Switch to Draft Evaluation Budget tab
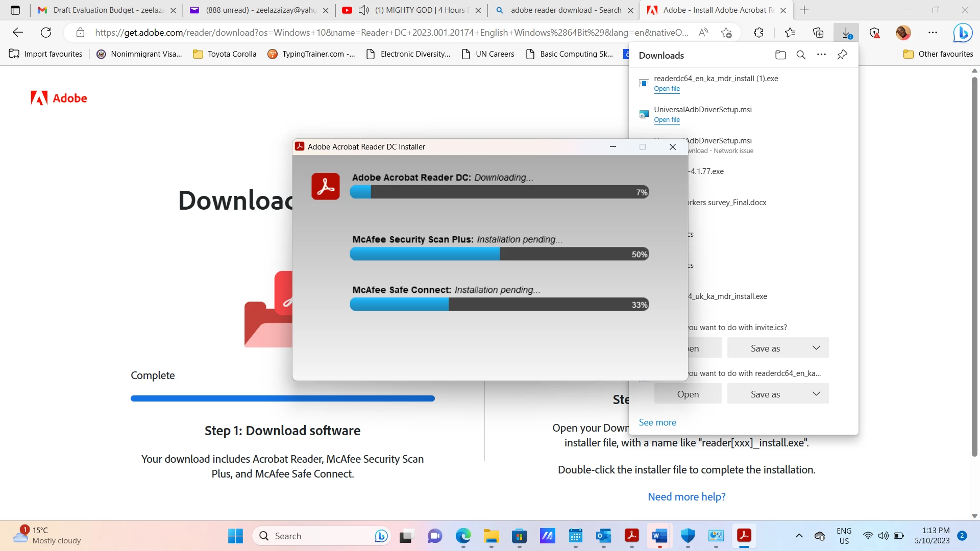The width and height of the screenshot is (980, 551). [105, 10]
